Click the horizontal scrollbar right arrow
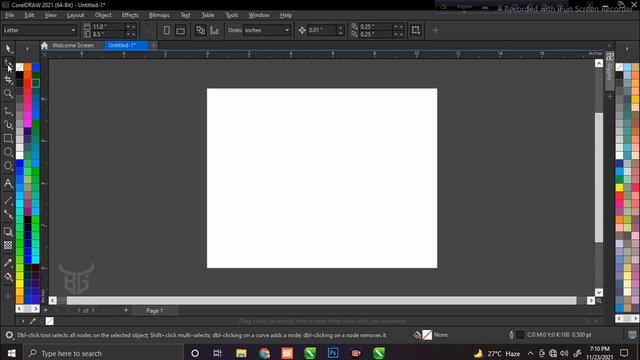 [591, 300]
